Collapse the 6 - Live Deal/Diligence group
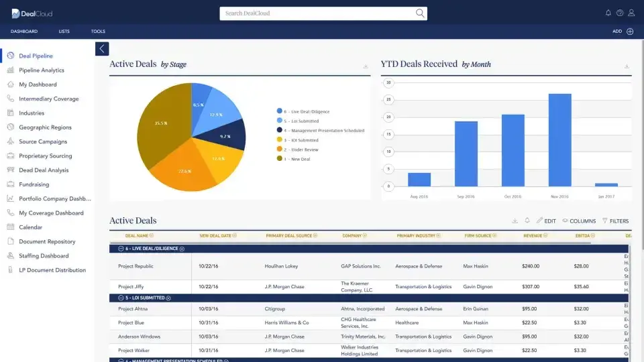 (121, 249)
